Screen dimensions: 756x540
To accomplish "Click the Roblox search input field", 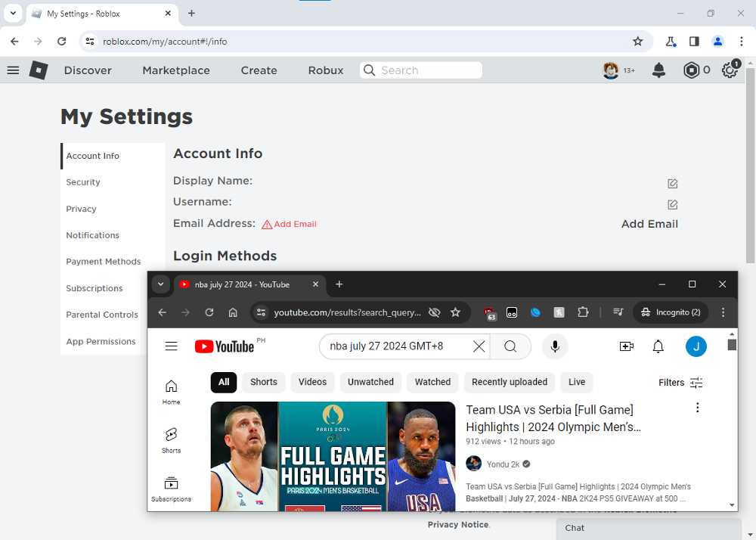I will point(421,70).
